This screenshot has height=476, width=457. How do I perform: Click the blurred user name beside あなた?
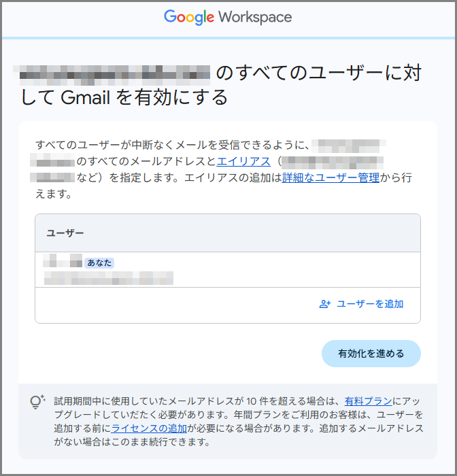click(x=63, y=262)
